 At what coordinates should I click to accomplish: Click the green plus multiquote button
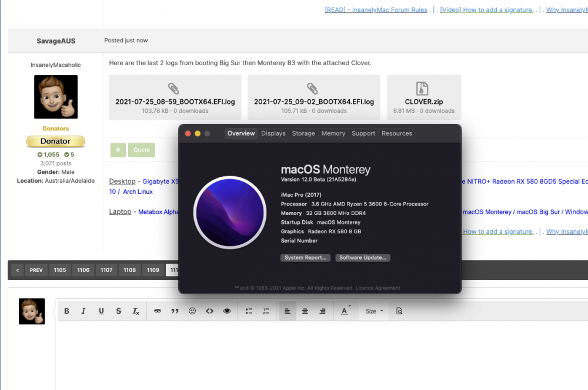tap(118, 150)
